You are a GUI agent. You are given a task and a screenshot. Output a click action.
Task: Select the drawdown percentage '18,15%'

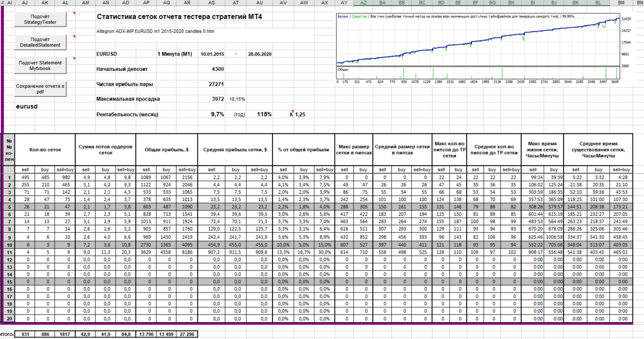point(237,99)
